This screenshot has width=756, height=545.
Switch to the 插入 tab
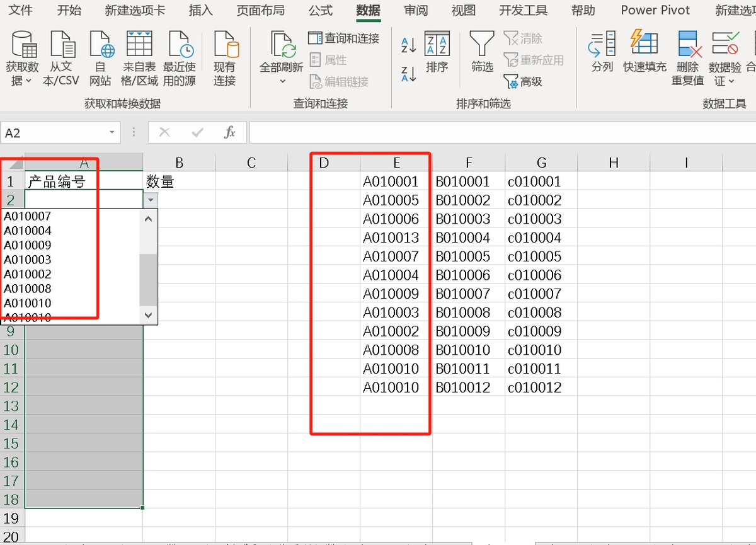tap(201, 10)
